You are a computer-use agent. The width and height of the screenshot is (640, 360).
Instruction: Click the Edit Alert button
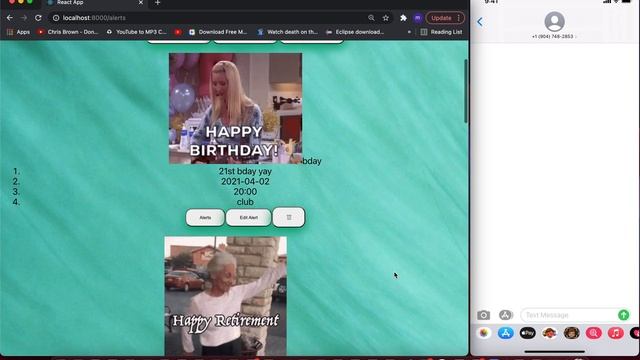pyautogui.click(x=249, y=218)
